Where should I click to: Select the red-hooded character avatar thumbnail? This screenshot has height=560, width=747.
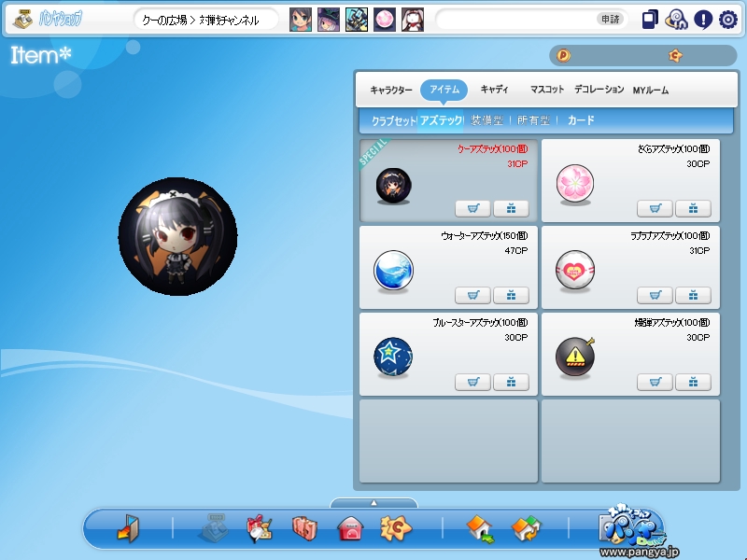tap(413, 20)
